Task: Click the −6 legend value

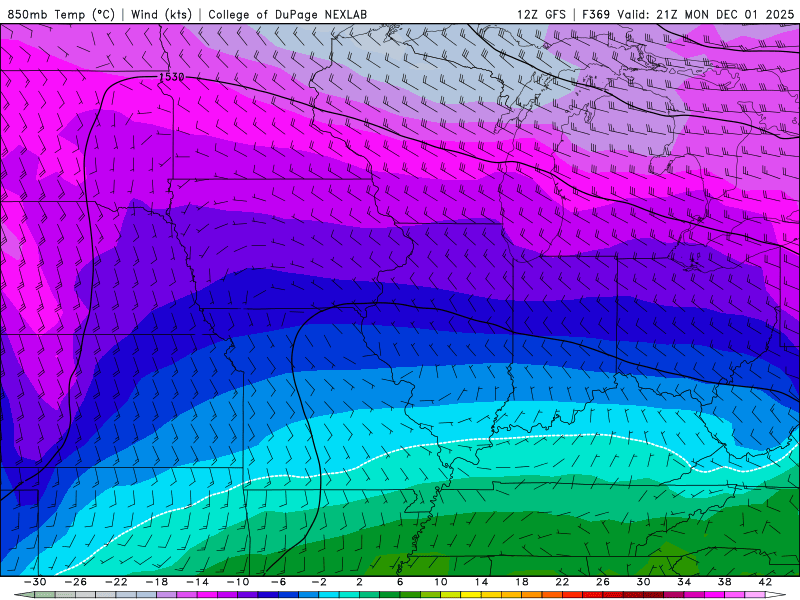Action: [279, 582]
